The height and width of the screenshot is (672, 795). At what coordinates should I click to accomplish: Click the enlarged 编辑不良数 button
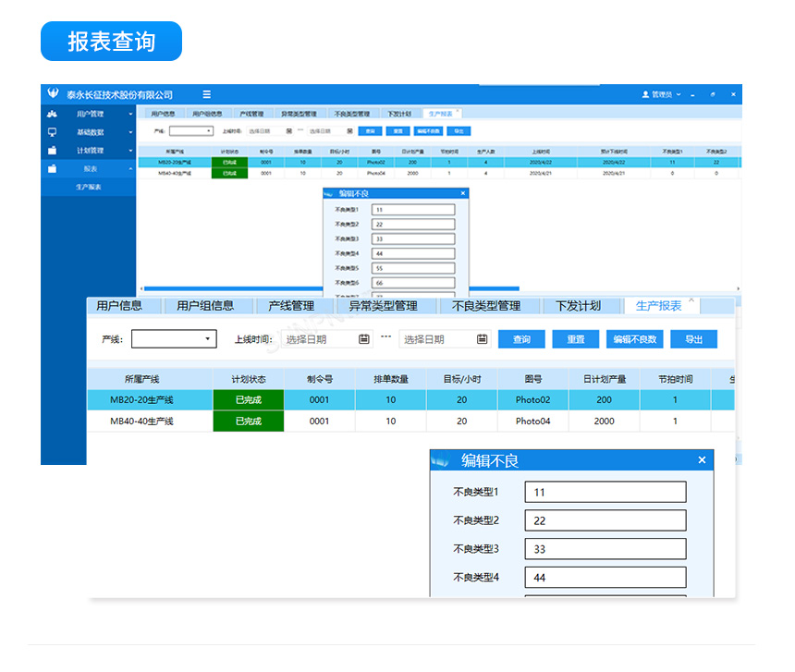pos(634,339)
